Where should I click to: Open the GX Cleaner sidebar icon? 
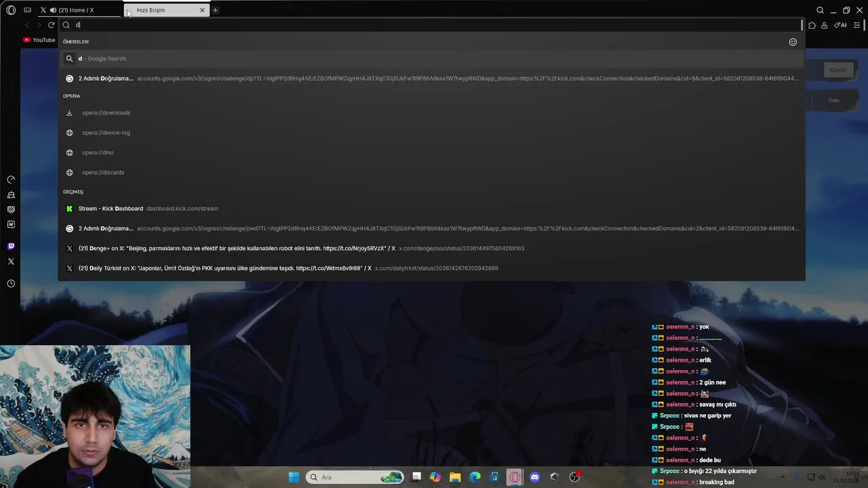coord(11,195)
